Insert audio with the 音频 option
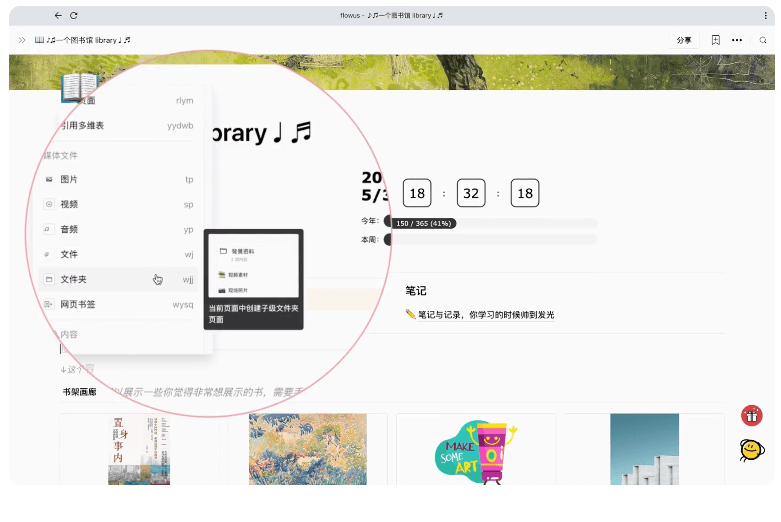This screenshot has height=522, width=781. coord(119,229)
